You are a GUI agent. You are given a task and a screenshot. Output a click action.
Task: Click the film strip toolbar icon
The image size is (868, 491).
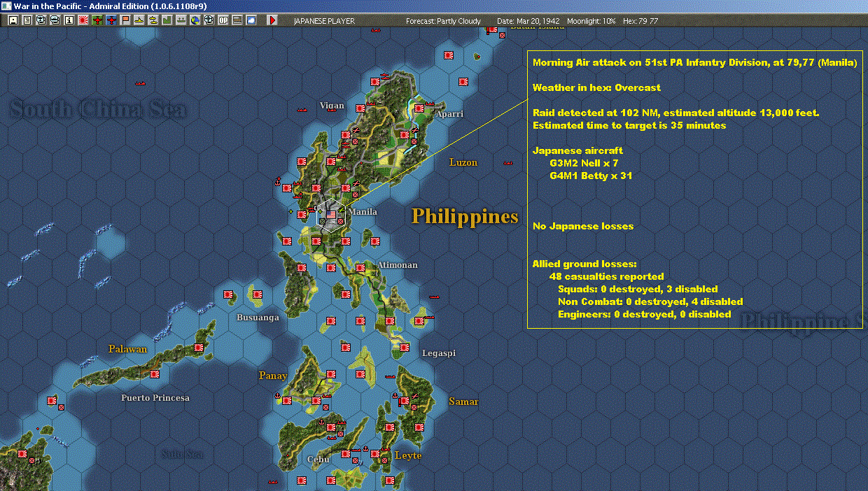tap(237, 20)
